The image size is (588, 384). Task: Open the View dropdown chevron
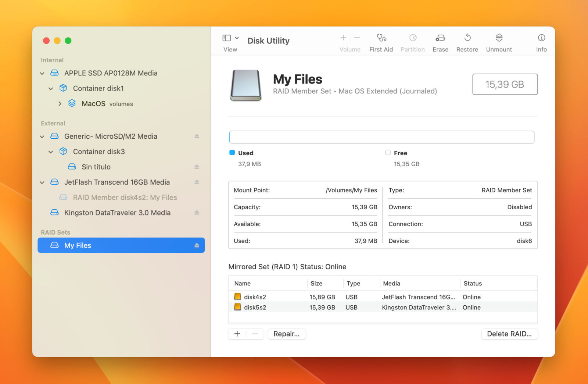coord(236,38)
